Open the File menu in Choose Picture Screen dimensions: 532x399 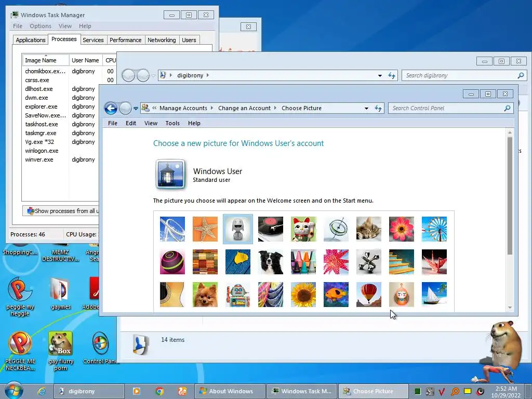113,123
